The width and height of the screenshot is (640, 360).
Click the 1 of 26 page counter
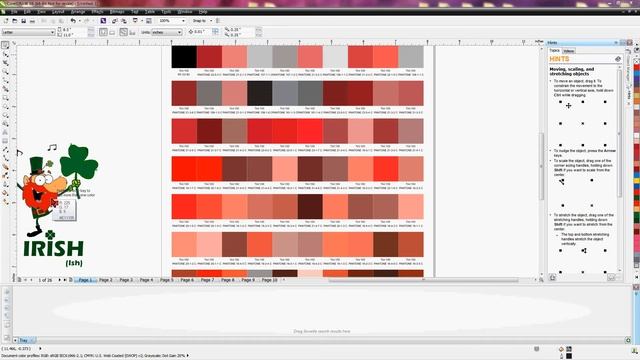coord(45,280)
